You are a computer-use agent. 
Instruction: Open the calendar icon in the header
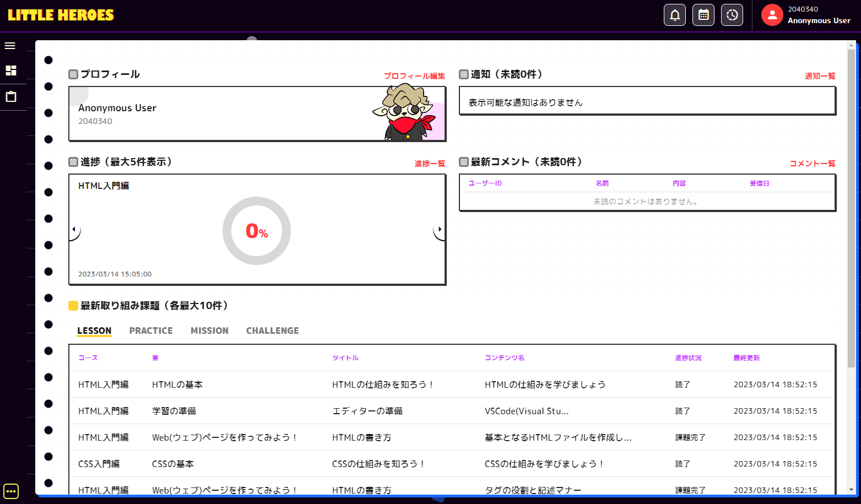(703, 14)
